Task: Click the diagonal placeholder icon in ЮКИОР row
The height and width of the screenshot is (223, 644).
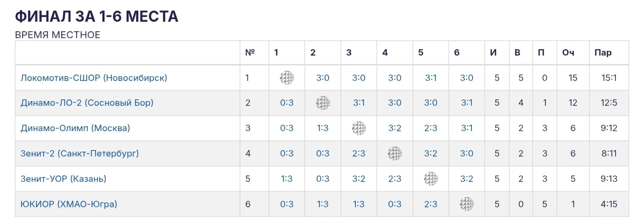Action: tap(467, 204)
